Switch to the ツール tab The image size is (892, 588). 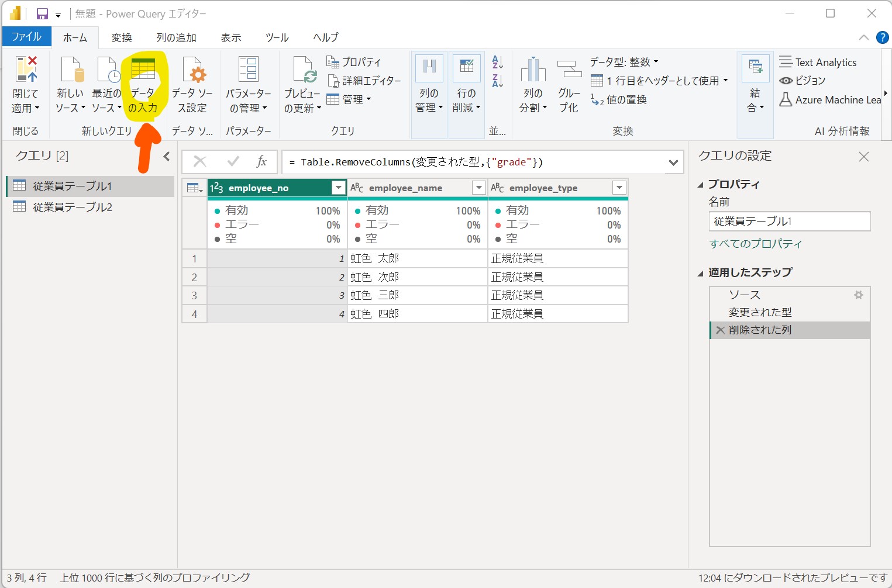click(277, 37)
